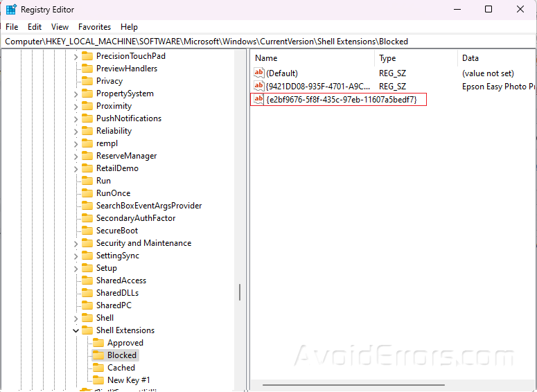Click the icon of the {e2bf9676 value entry
537x392 pixels.
point(259,100)
